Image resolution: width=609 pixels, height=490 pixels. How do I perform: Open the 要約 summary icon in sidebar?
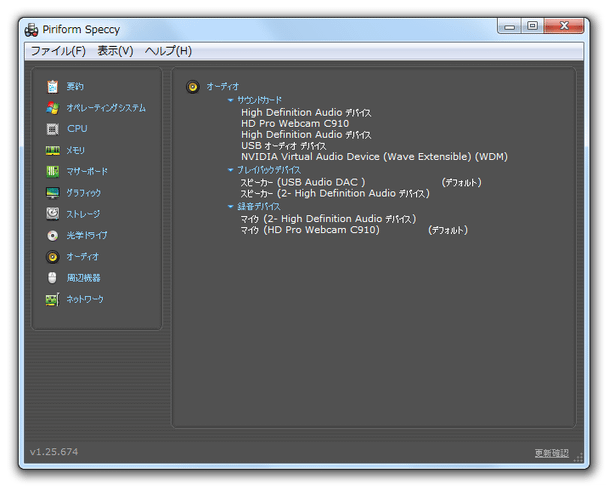(x=52, y=87)
